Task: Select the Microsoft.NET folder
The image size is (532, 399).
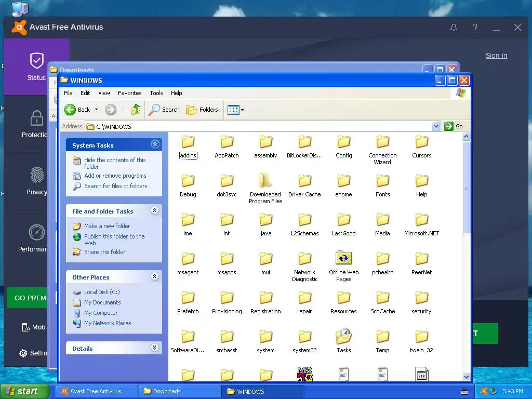Action: tap(421, 224)
